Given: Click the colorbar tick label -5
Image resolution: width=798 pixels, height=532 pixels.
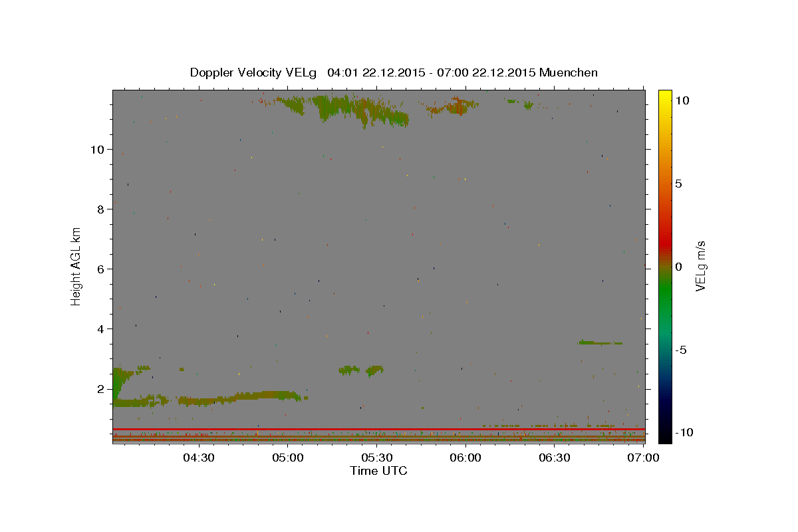Looking at the screenshot, I should pos(680,350).
